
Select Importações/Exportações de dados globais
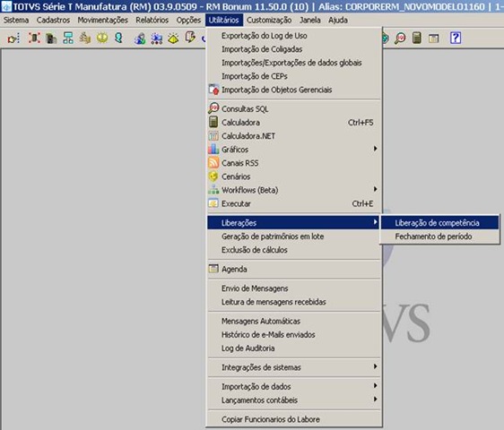tap(294, 63)
